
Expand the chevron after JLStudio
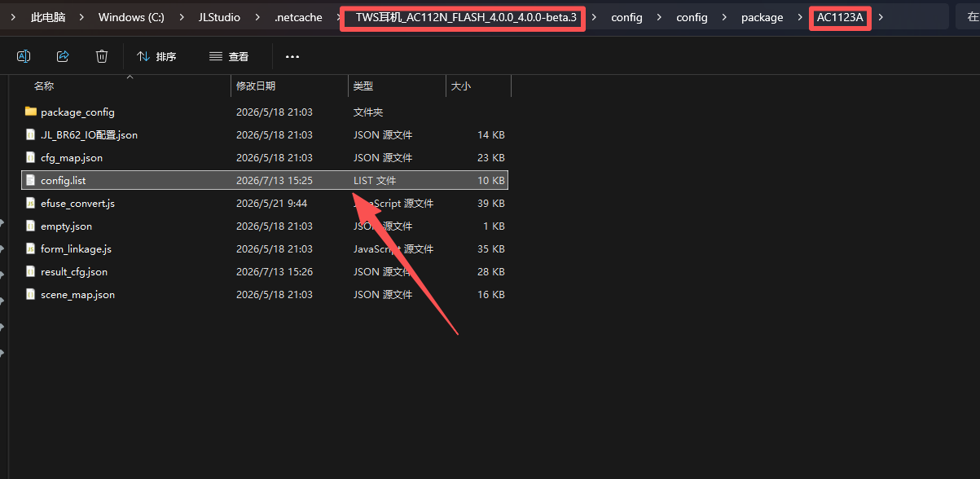coord(257,17)
